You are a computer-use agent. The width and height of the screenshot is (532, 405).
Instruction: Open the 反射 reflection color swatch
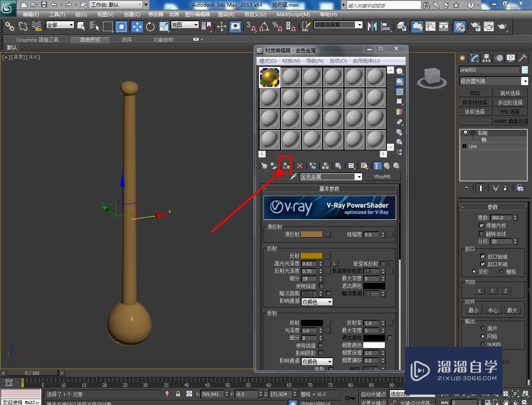pyautogui.click(x=311, y=256)
